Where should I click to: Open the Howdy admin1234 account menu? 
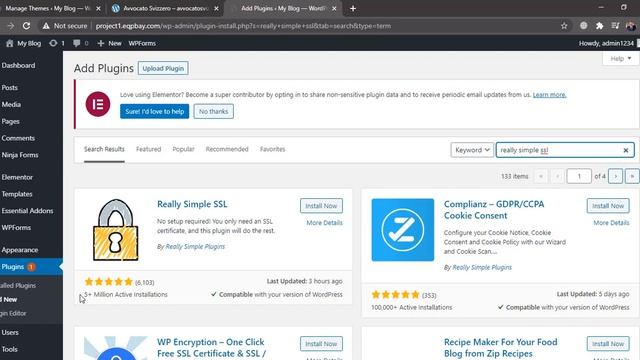pos(607,43)
